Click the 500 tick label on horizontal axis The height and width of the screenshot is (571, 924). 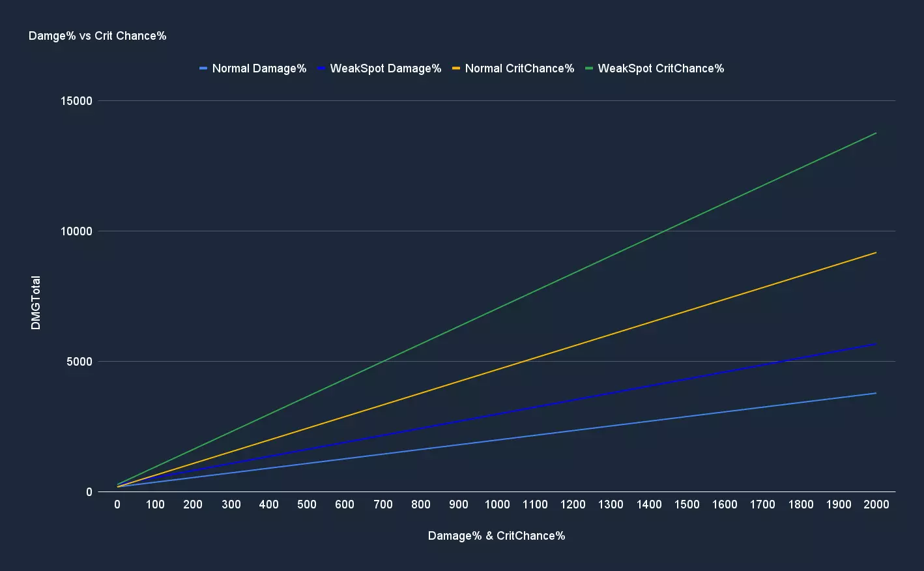307,505
